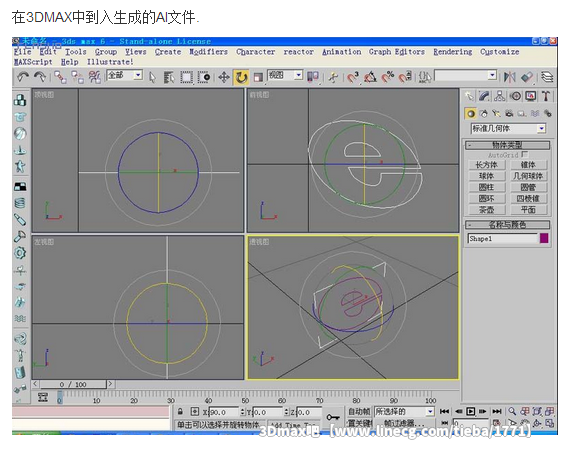Collapse the 名称与颜色 rollout

(508, 225)
